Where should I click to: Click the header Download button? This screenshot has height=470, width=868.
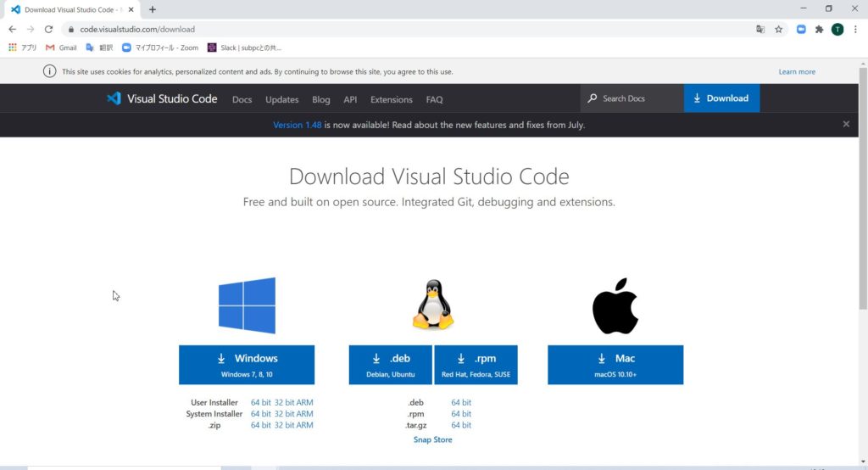pos(722,98)
